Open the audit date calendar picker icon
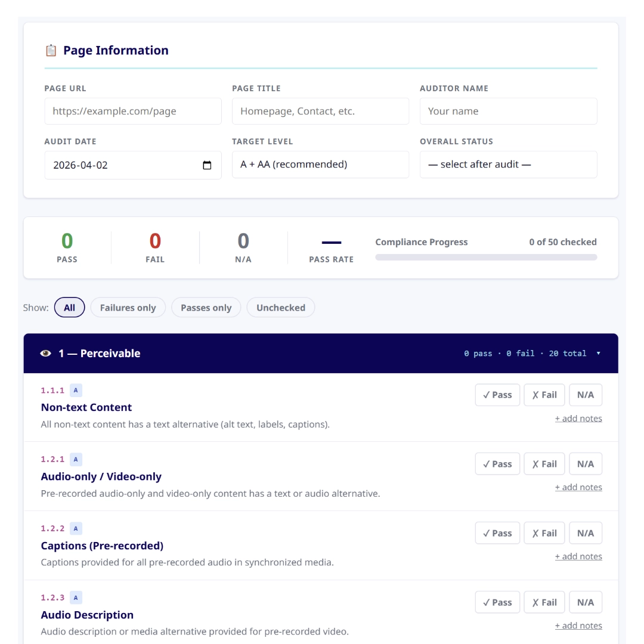644x644 pixels. (x=207, y=165)
